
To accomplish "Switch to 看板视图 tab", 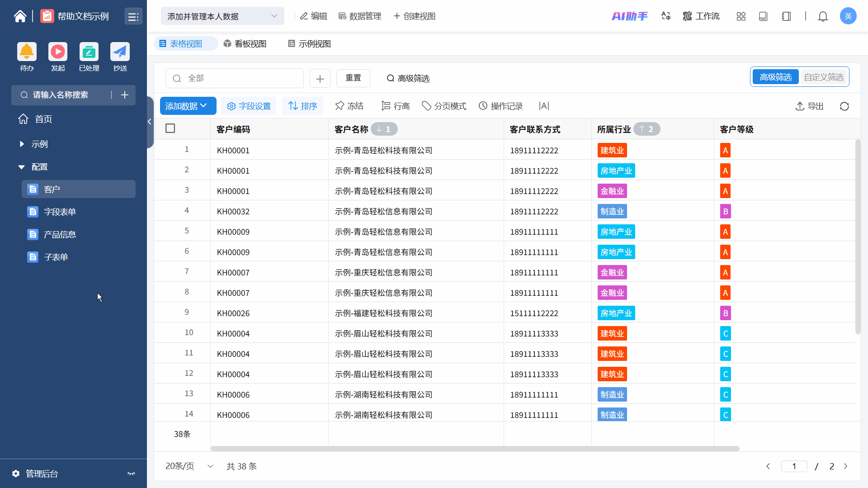I will coord(245,44).
